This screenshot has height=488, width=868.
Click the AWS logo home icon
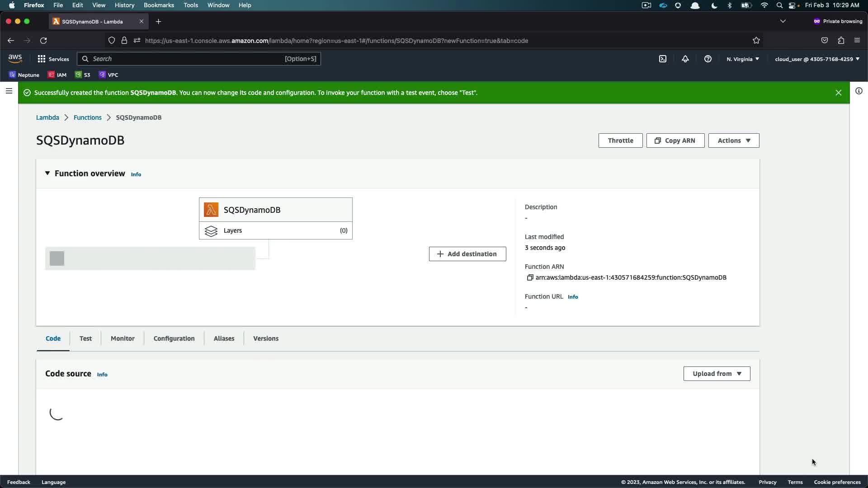15,59
